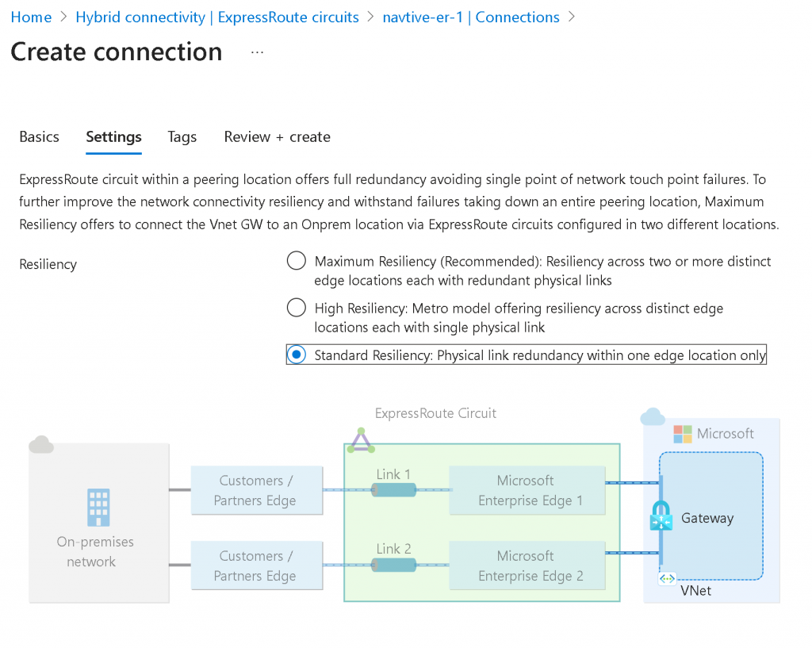
Task: Select Standard Resiliency radio option
Action: tap(296, 355)
